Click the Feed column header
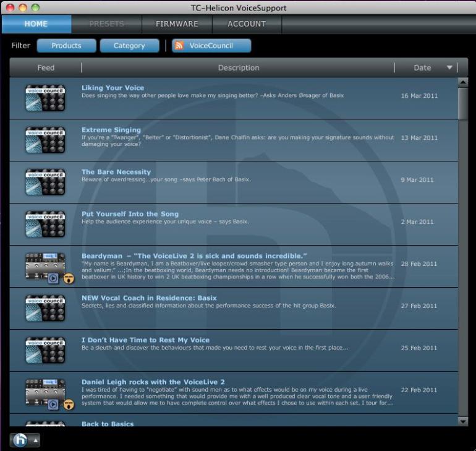Image resolution: width=476 pixels, height=451 pixels. tap(46, 67)
